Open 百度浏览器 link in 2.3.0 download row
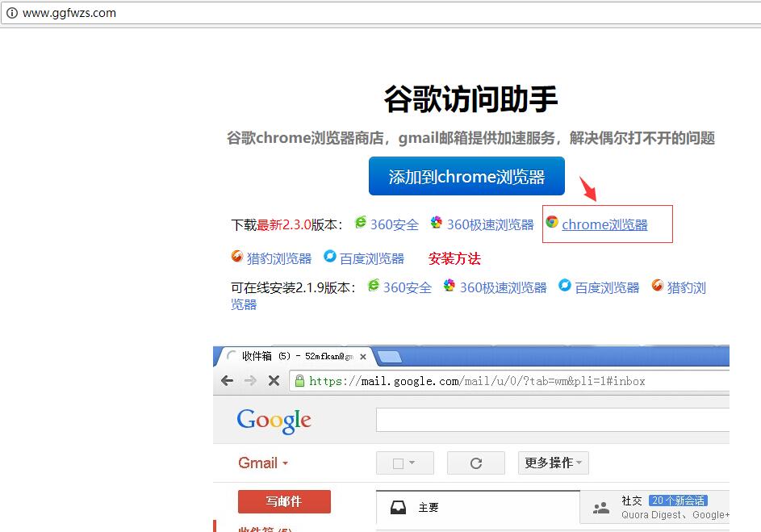 [372, 258]
